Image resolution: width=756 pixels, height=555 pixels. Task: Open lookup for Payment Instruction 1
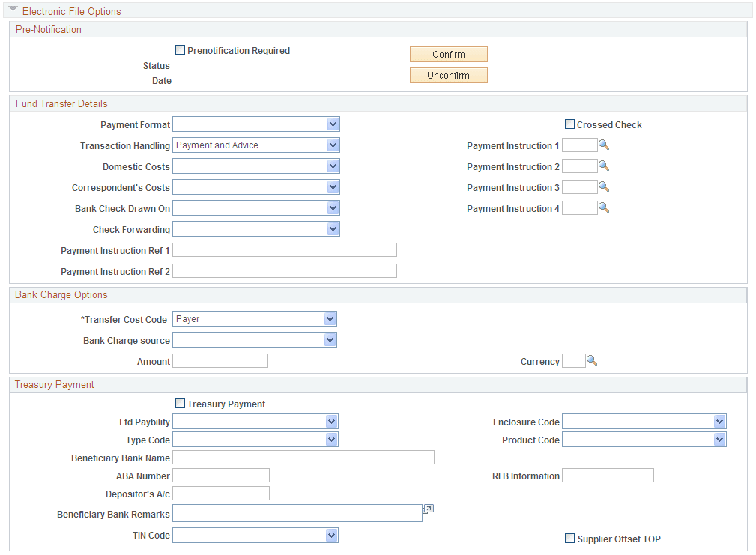click(604, 145)
